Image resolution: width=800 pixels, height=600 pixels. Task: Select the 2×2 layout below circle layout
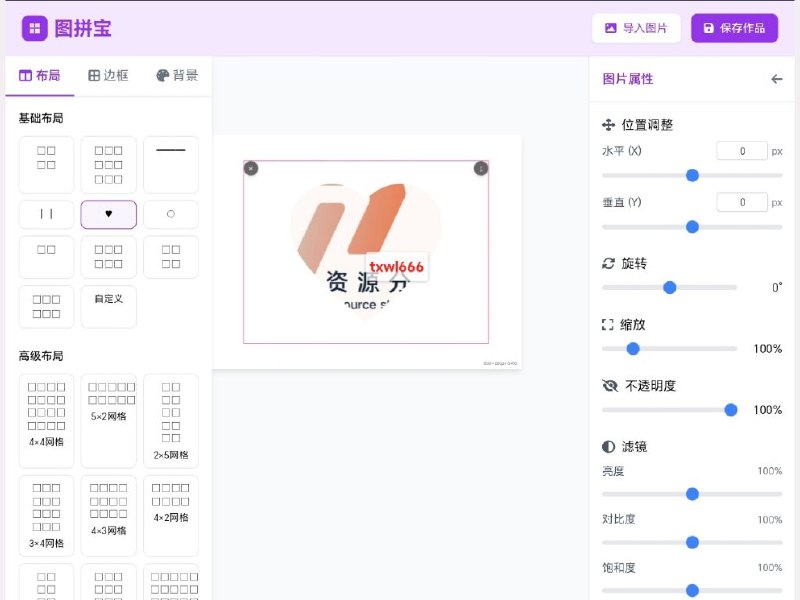(x=171, y=257)
